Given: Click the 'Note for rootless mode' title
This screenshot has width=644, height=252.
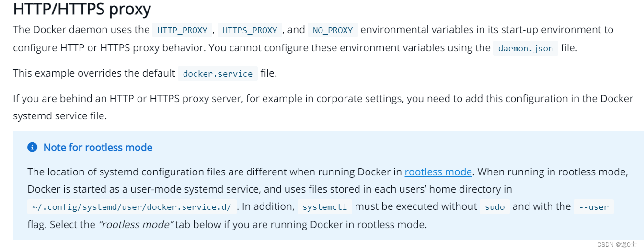Looking at the screenshot, I should (x=98, y=147).
